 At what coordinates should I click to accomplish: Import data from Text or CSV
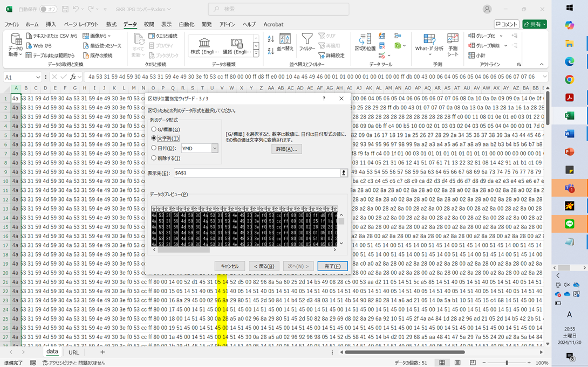click(x=52, y=36)
